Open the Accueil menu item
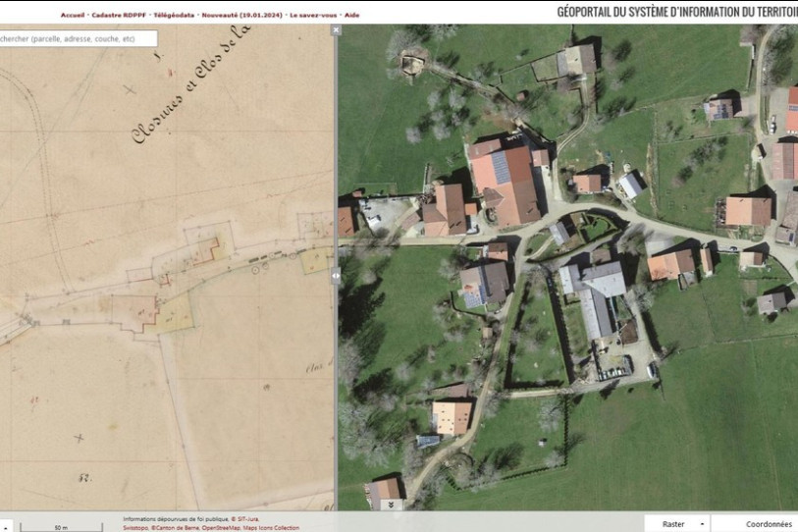798x532 pixels. (73, 16)
